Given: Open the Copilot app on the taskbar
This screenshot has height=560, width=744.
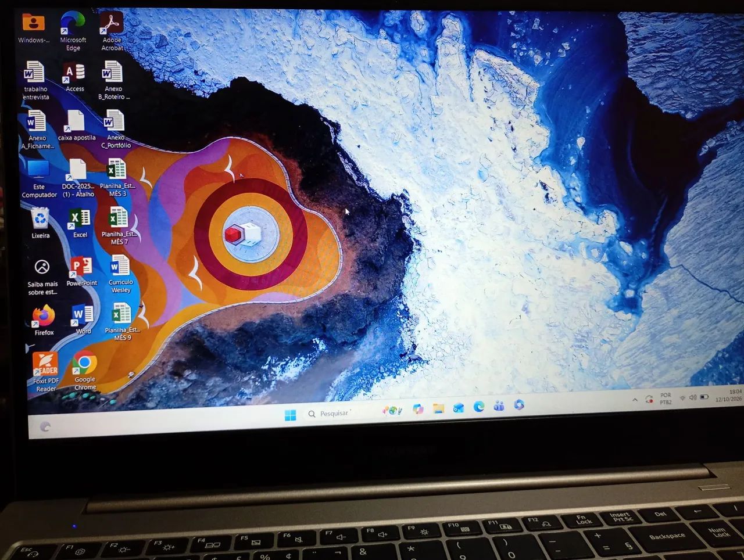Looking at the screenshot, I should click(x=418, y=410).
